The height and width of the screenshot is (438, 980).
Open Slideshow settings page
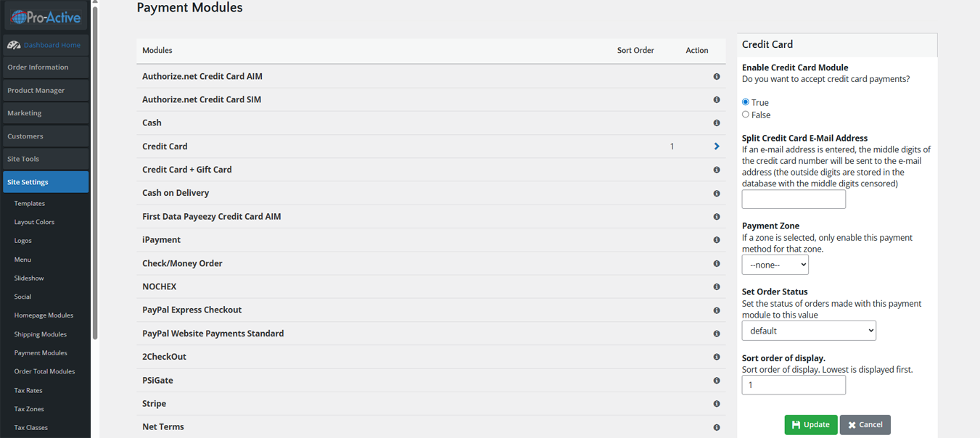pos(29,278)
